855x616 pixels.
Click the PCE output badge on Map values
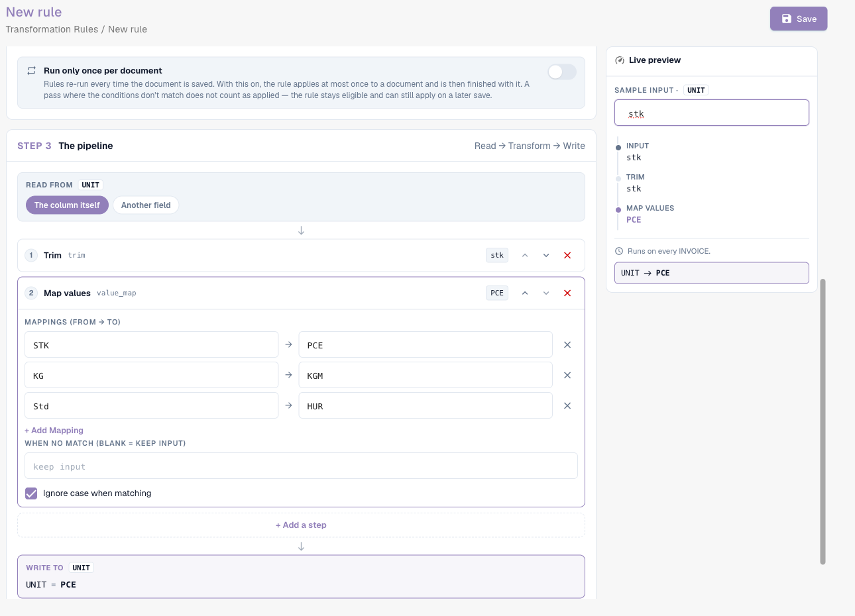click(x=497, y=293)
